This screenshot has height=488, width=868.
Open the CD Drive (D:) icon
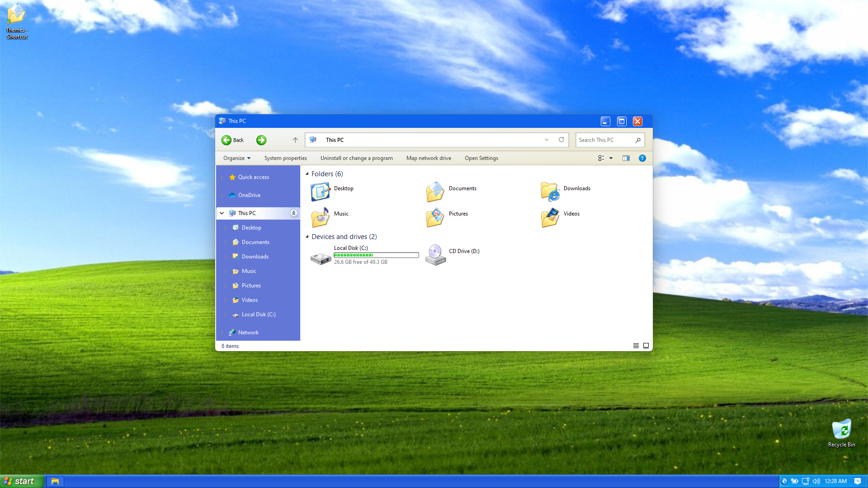(x=435, y=255)
